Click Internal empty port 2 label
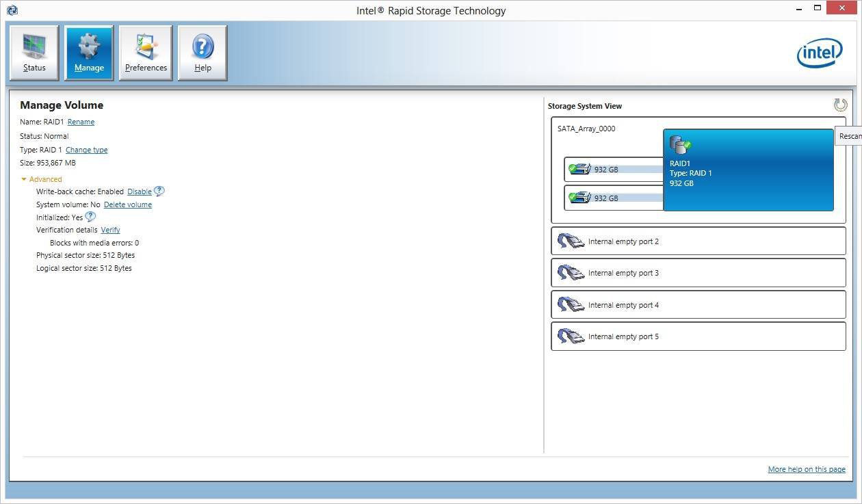Viewport: 862px width, 504px height. pyautogui.click(x=623, y=241)
